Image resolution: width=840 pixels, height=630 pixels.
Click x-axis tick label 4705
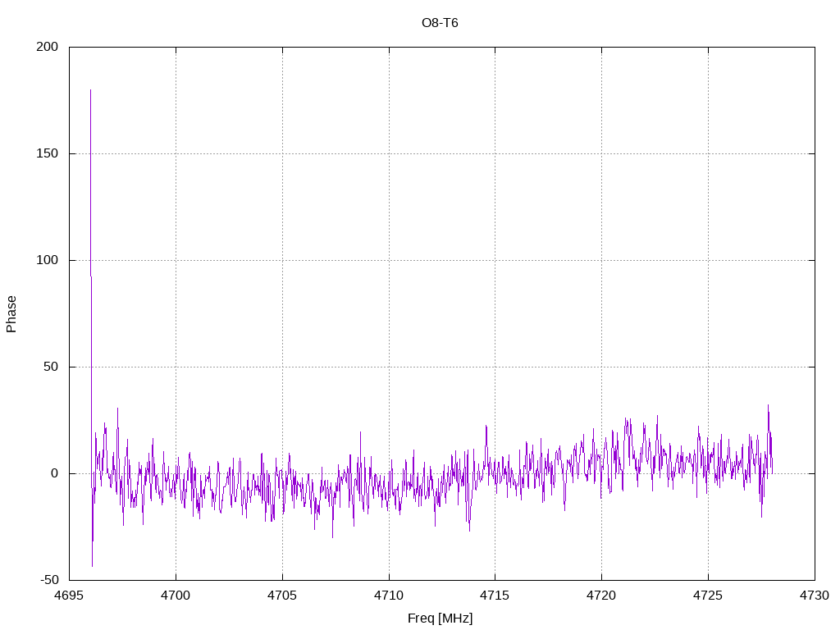coord(282,596)
